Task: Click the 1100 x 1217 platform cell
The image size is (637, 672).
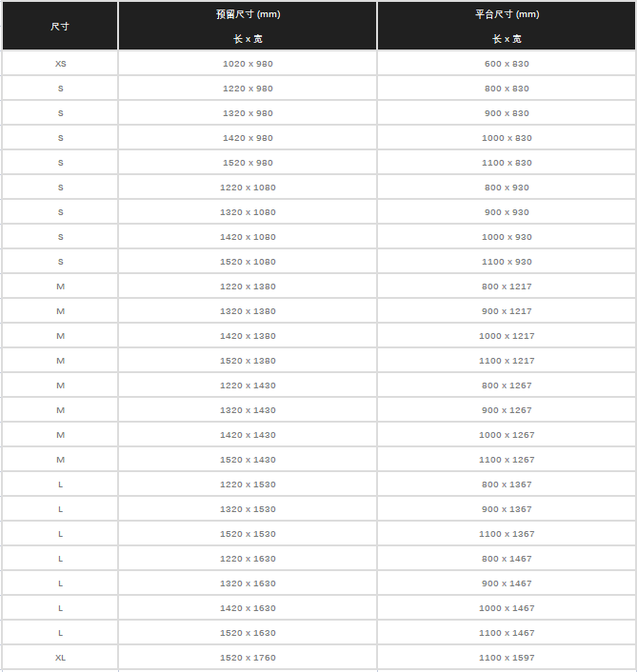Action: pyautogui.click(x=507, y=361)
